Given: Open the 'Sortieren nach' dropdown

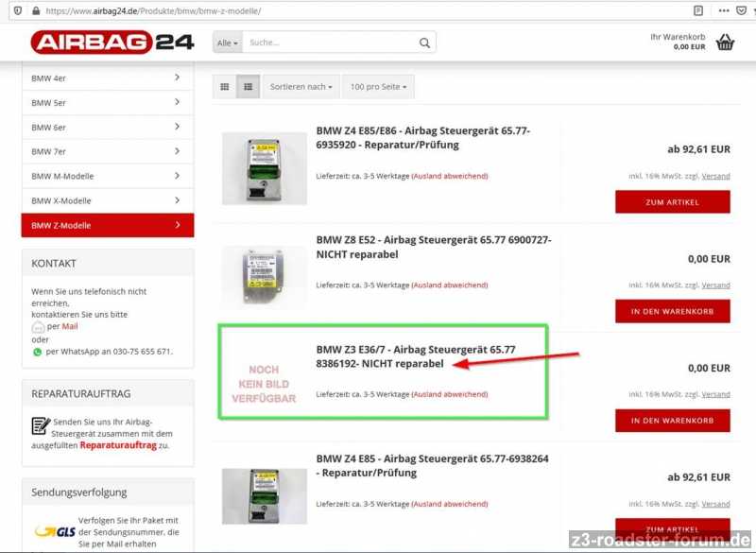Looking at the screenshot, I should click(x=301, y=87).
